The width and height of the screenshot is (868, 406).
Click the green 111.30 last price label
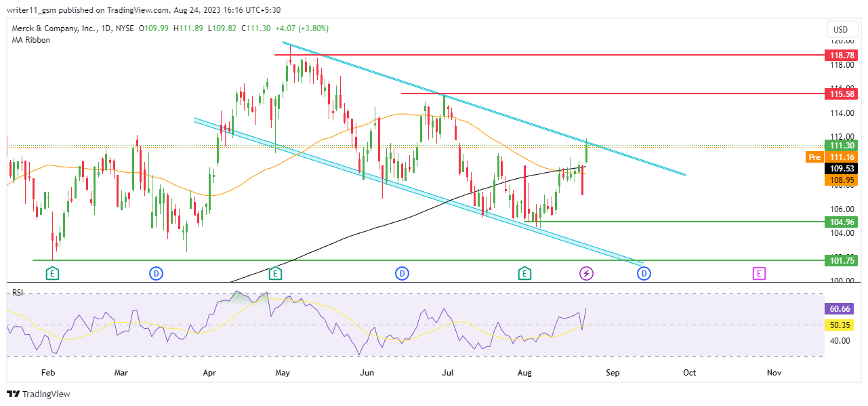click(x=840, y=145)
